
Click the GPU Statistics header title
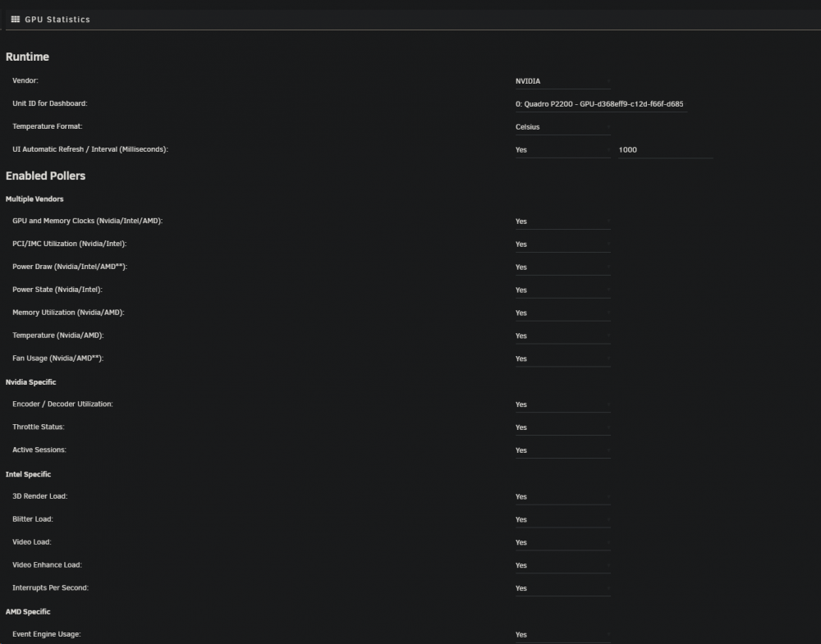tap(57, 20)
